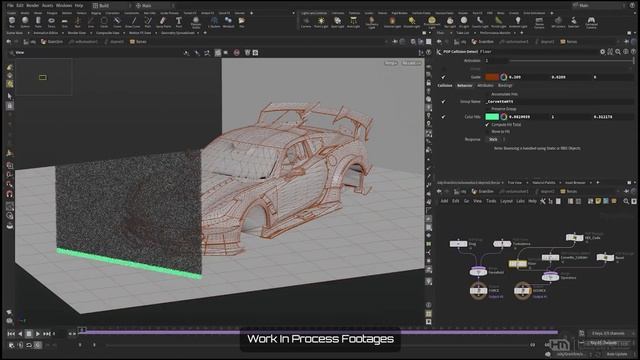Select the Torus shelf tool
Viewport: 640px width, 360px height.
[x=51, y=22]
